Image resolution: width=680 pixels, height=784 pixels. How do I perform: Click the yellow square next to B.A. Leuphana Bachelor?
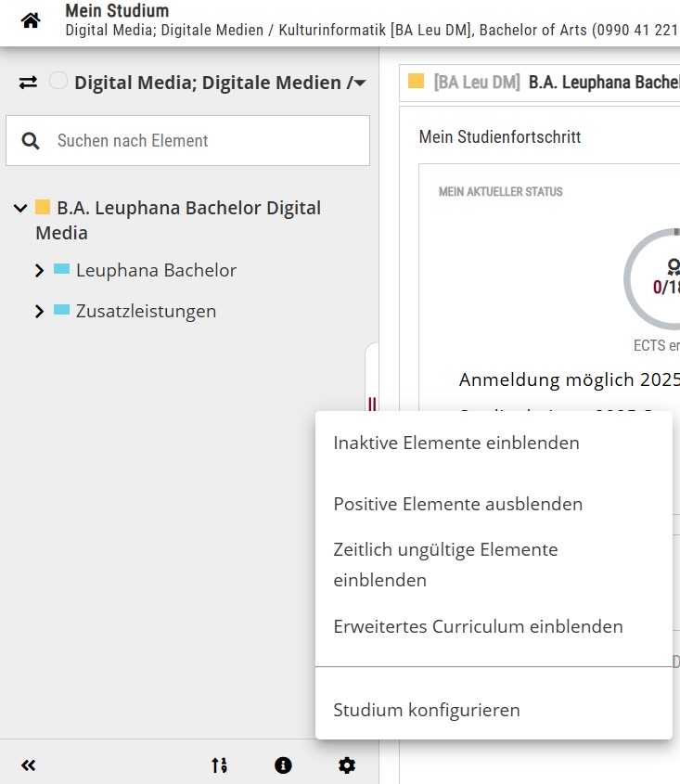(x=41, y=208)
